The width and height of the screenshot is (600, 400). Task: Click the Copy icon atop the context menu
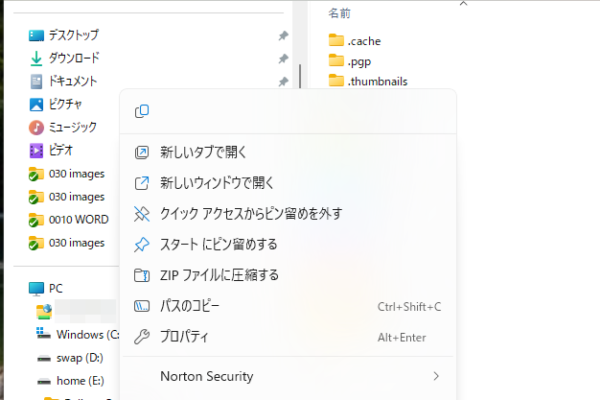click(x=142, y=111)
